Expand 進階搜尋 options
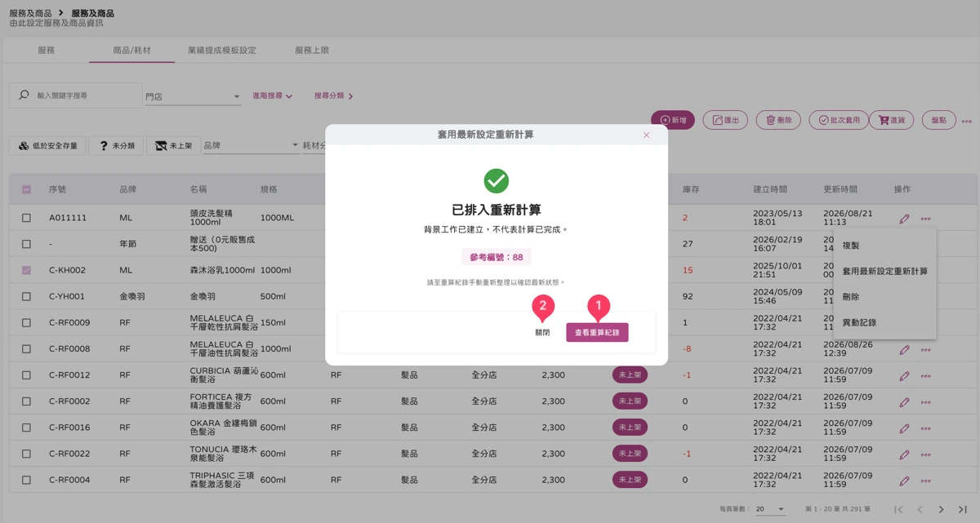This screenshot has width=980, height=523. [272, 96]
